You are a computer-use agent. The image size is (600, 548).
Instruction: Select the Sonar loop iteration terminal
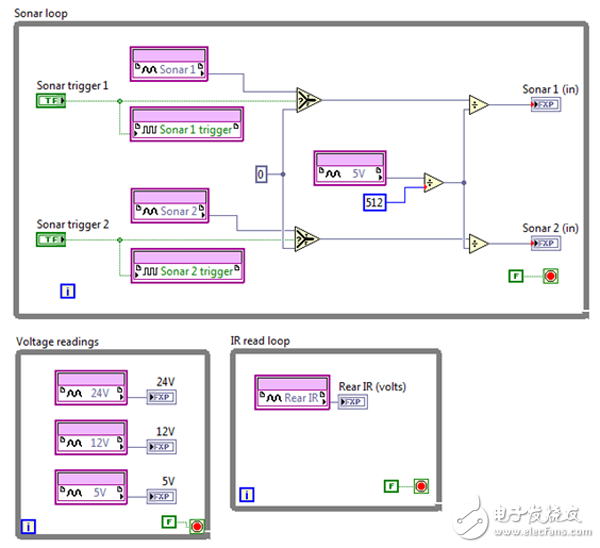tap(68, 292)
